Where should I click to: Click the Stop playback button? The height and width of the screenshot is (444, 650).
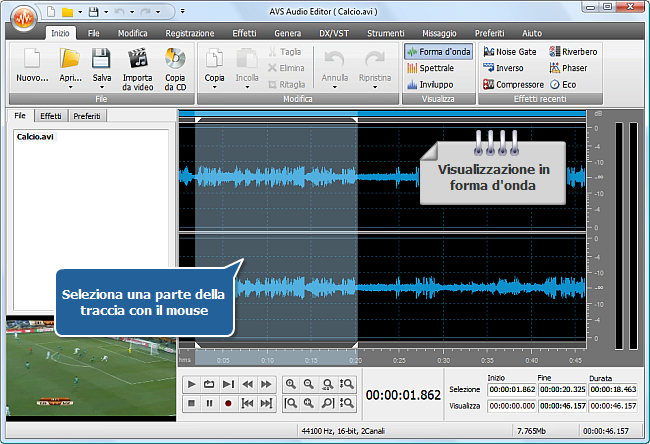pos(191,403)
